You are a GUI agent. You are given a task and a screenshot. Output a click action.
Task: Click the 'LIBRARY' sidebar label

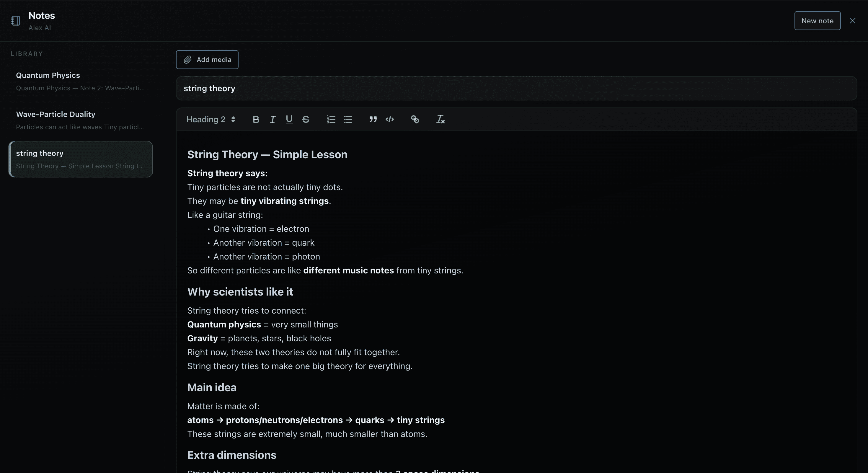[27, 53]
